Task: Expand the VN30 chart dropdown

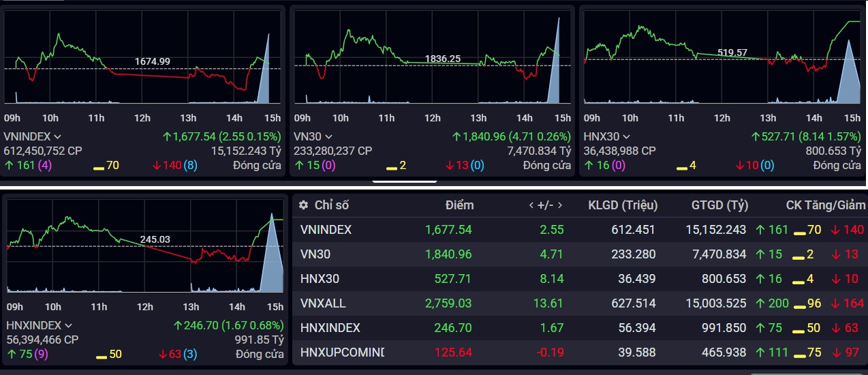Action: pos(328,136)
